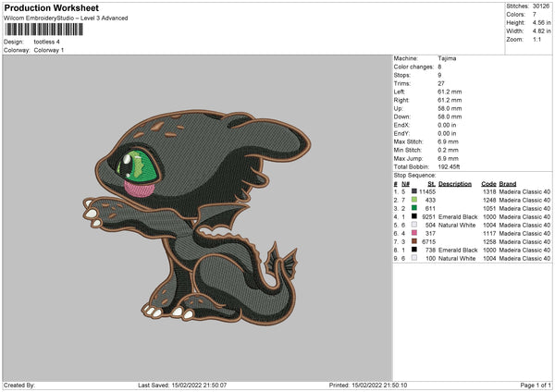Click 'Madeira Classic 40' in stop row 7
Image resolution: width=555 pixels, height=392 pixels.
524,241
